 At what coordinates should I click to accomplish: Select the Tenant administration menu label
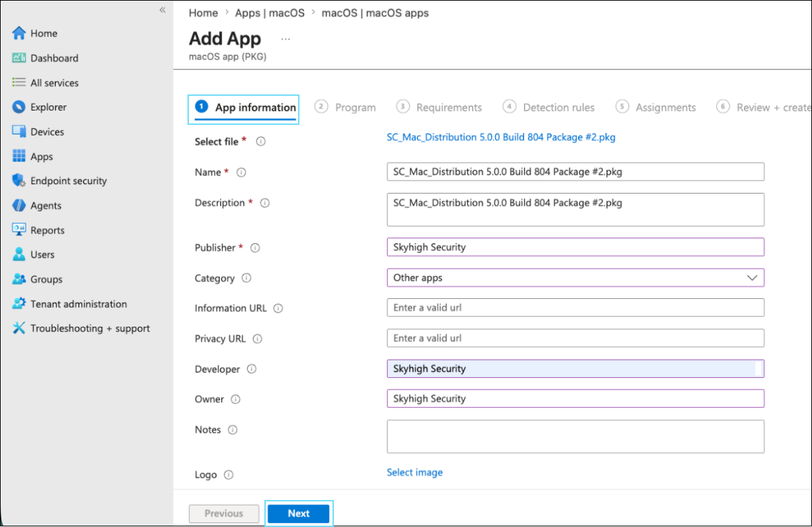(78, 304)
